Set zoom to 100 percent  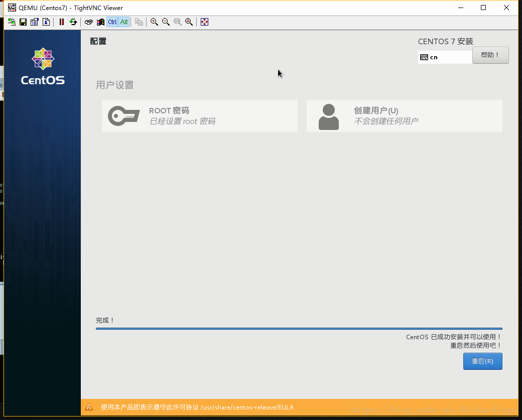pyautogui.click(x=178, y=22)
